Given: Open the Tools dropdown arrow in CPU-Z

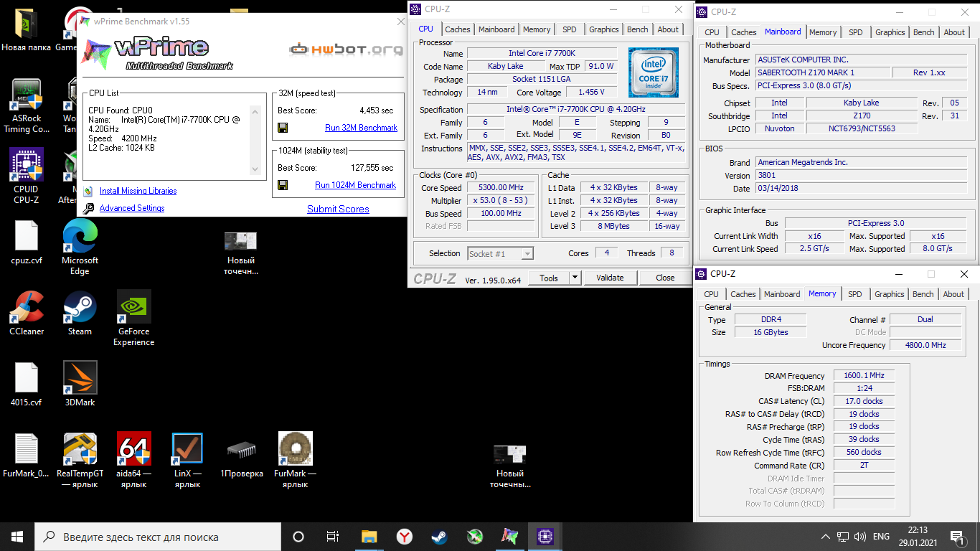Looking at the screenshot, I should click(x=575, y=278).
